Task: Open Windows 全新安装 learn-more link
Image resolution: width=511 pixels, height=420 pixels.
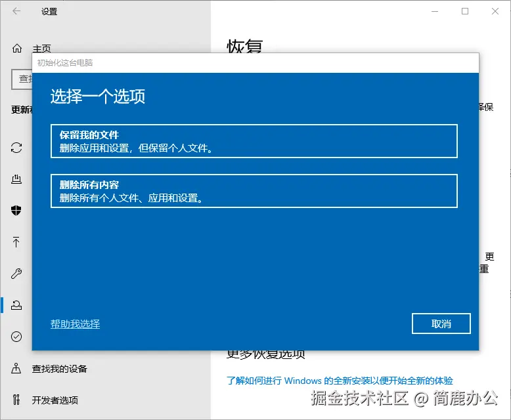Action: [x=340, y=380]
